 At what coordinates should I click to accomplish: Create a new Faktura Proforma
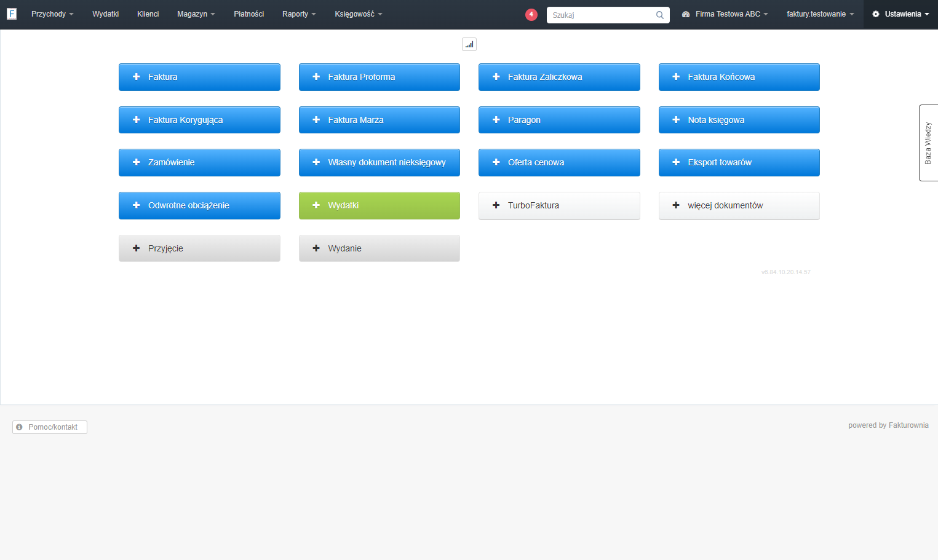tap(380, 77)
